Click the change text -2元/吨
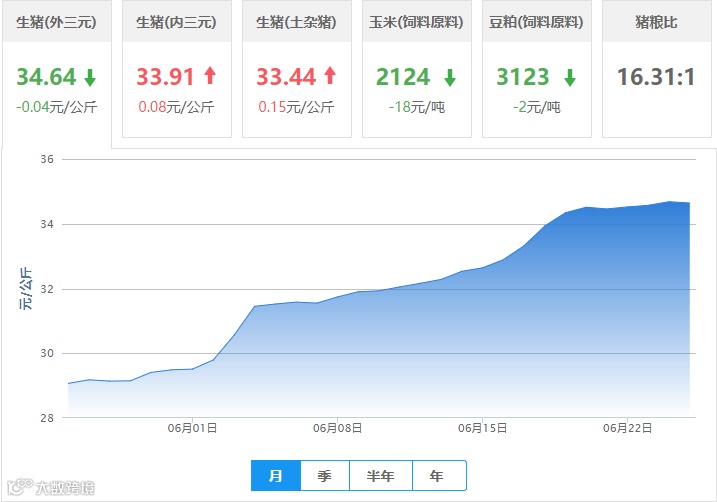Viewport: 717px width, 502px height. (x=536, y=107)
